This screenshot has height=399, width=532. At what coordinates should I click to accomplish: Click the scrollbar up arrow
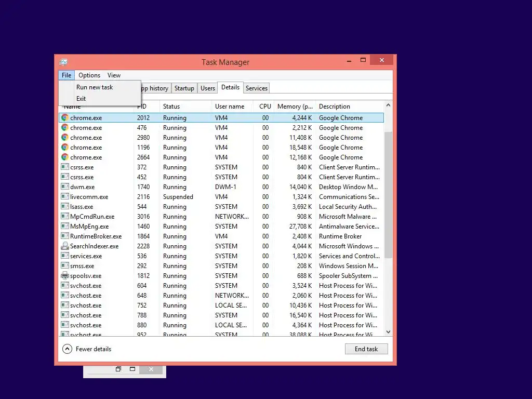388,105
